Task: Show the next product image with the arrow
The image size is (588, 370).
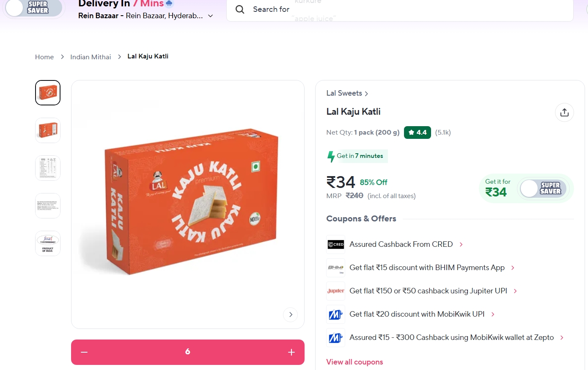Action: [290, 315]
